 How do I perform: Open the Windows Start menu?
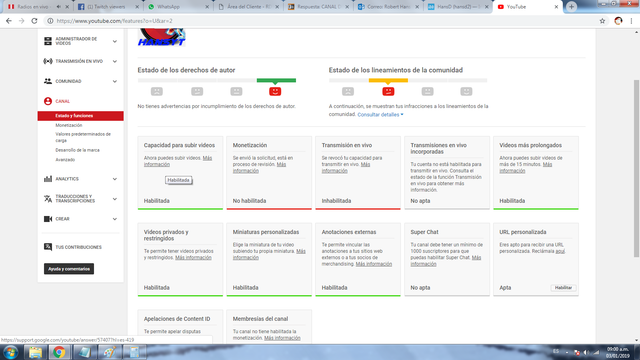click(x=10, y=352)
